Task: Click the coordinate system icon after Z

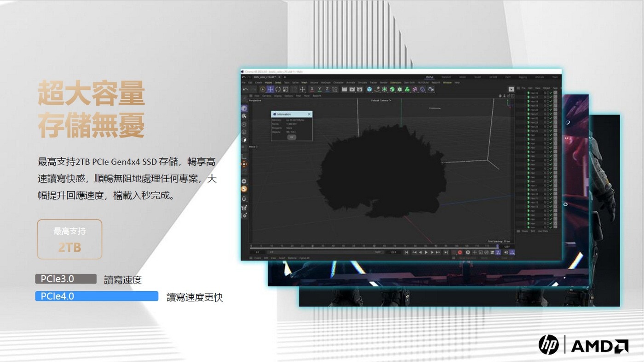Action: [335, 90]
